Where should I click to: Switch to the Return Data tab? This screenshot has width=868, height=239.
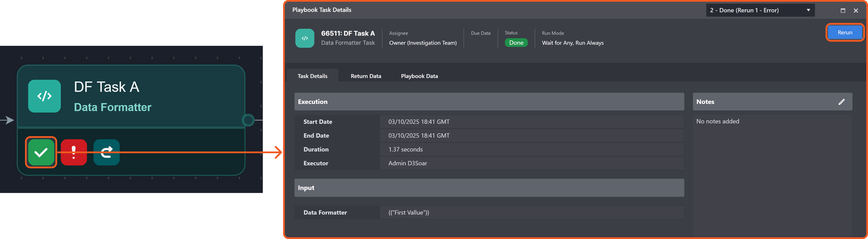(366, 76)
